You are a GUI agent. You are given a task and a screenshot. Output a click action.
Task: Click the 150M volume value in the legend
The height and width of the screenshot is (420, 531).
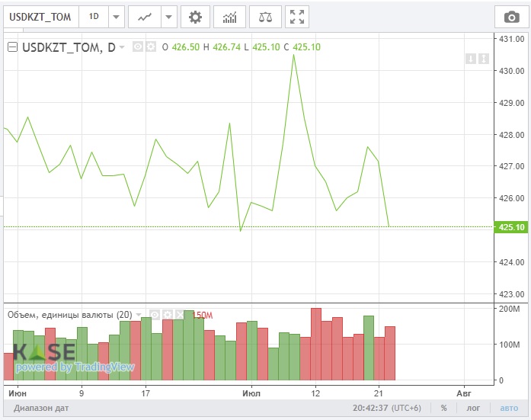[203, 316]
